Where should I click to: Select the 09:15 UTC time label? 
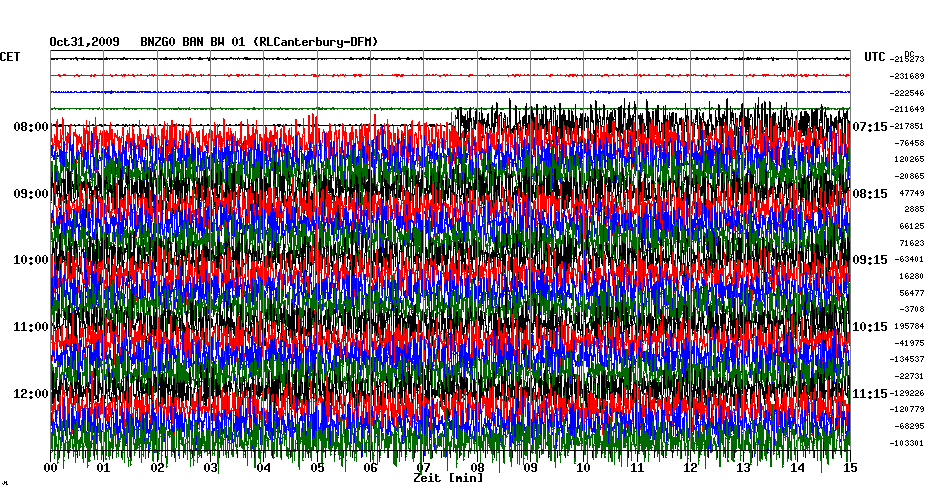[870, 260]
